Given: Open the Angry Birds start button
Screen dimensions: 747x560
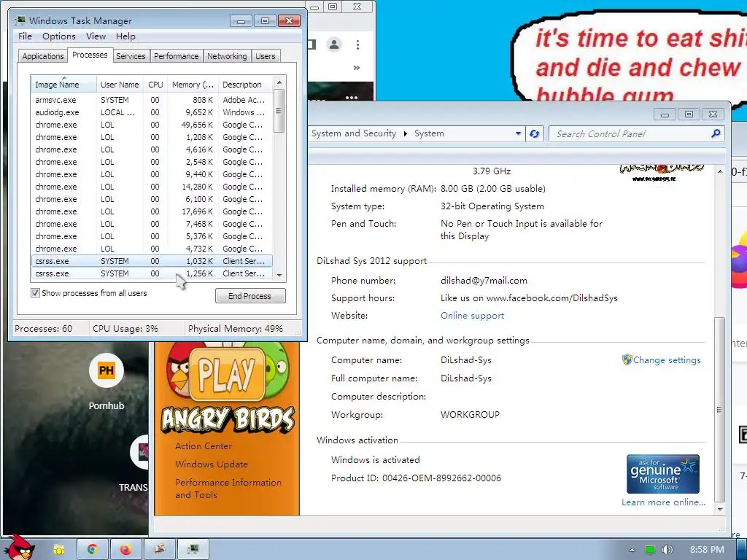Looking at the screenshot, I should pyautogui.click(x=18, y=547).
